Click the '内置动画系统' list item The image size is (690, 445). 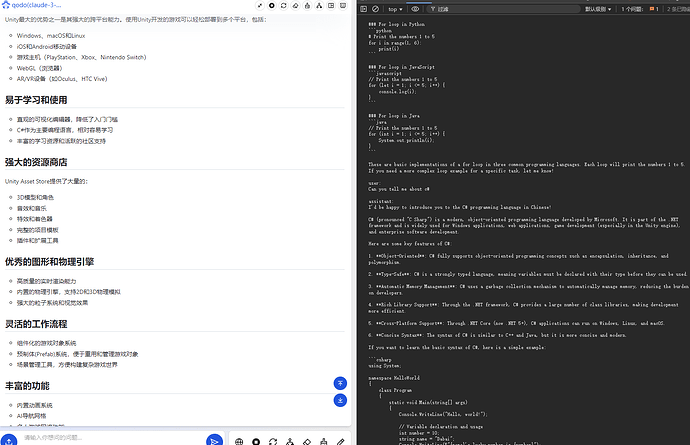[x=34, y=405]
